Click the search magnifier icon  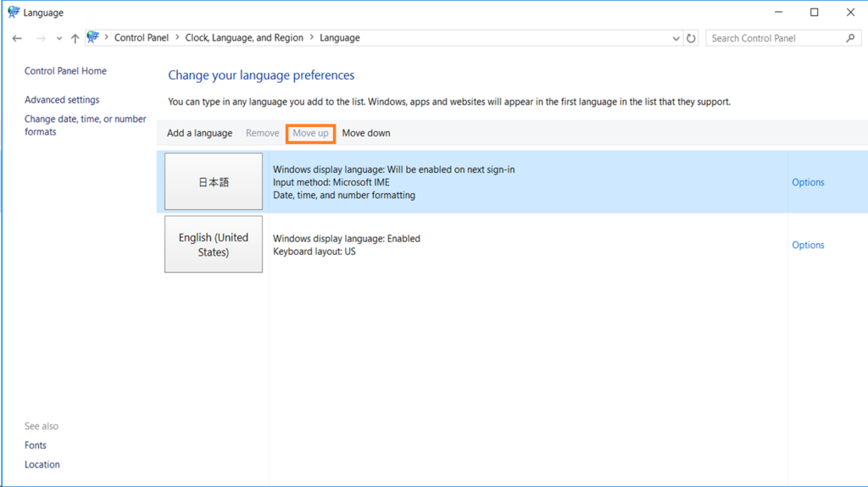point(850,38)
